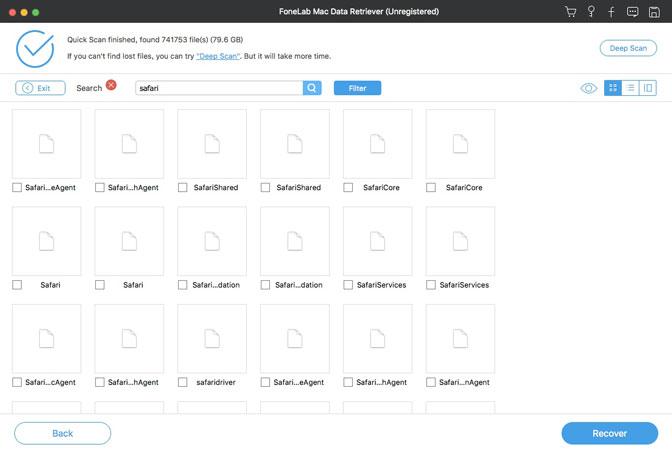Image resolution: width=672 pixels, height=454 pixels.
Task: Check the Safari...nAgent checkbox
Action: pos(431,382)
